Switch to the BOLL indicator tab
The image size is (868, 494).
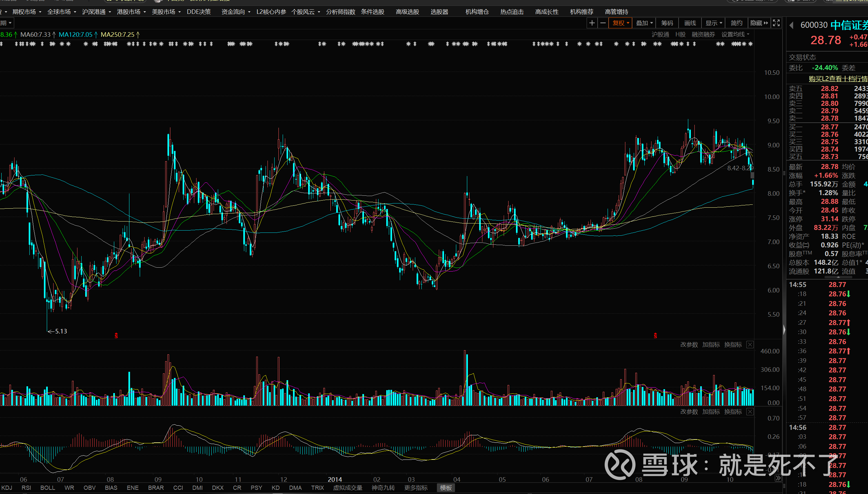[47, 488]
